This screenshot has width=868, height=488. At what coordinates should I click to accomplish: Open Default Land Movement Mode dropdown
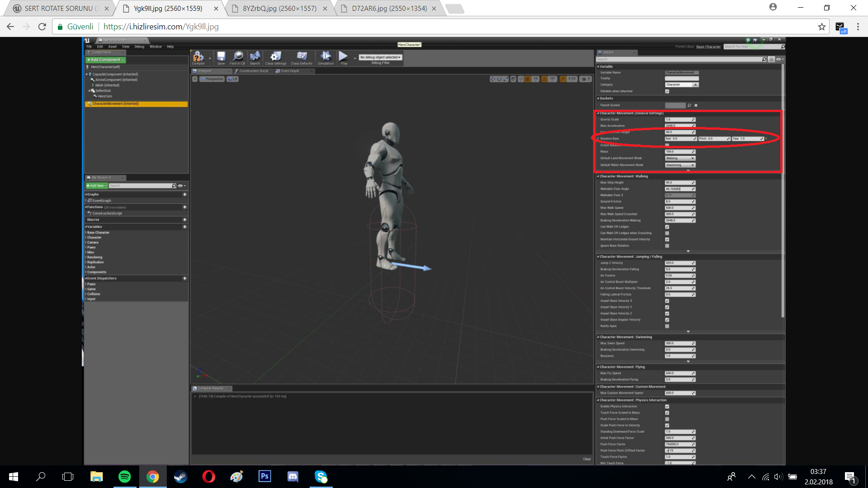click(680, 158)
